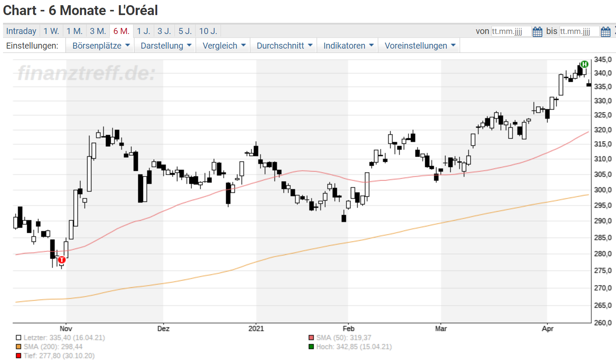Click the 'Einstellungen:' label
The width and height of the screenshot is (616, 364).
click(x=32, y=46)
